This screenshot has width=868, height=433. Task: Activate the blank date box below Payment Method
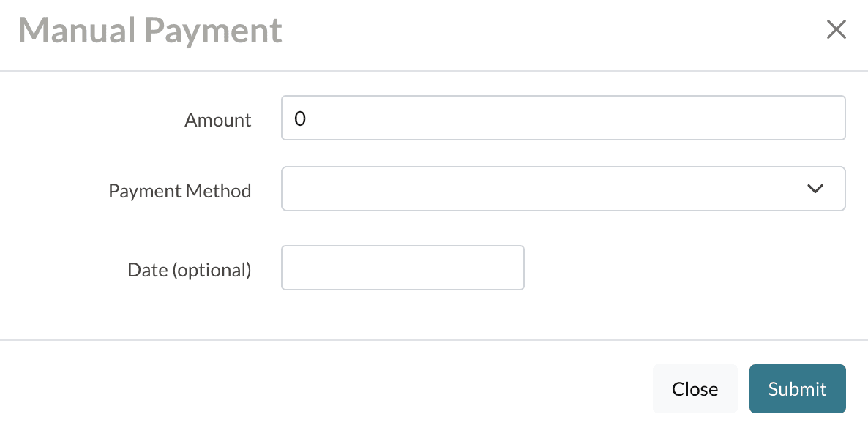403,268
